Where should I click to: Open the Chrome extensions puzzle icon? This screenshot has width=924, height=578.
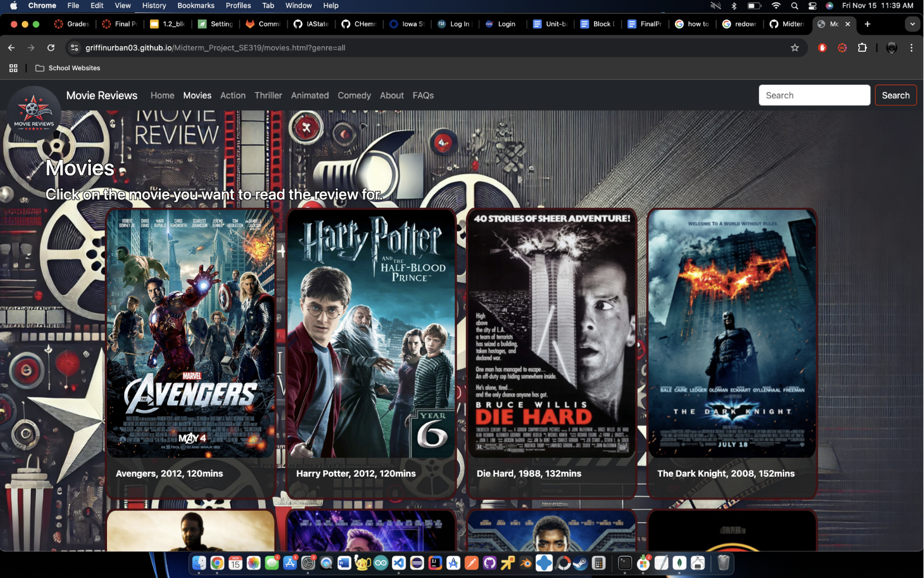click(862, 48)
